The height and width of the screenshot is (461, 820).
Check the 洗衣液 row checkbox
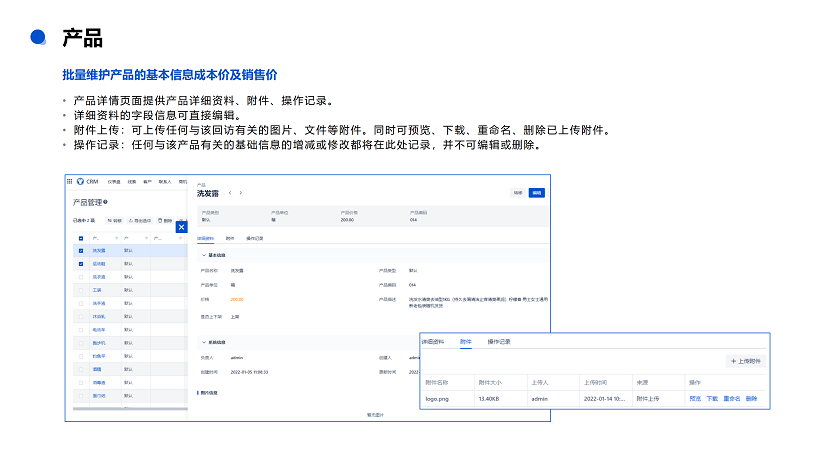click(81, 277)
